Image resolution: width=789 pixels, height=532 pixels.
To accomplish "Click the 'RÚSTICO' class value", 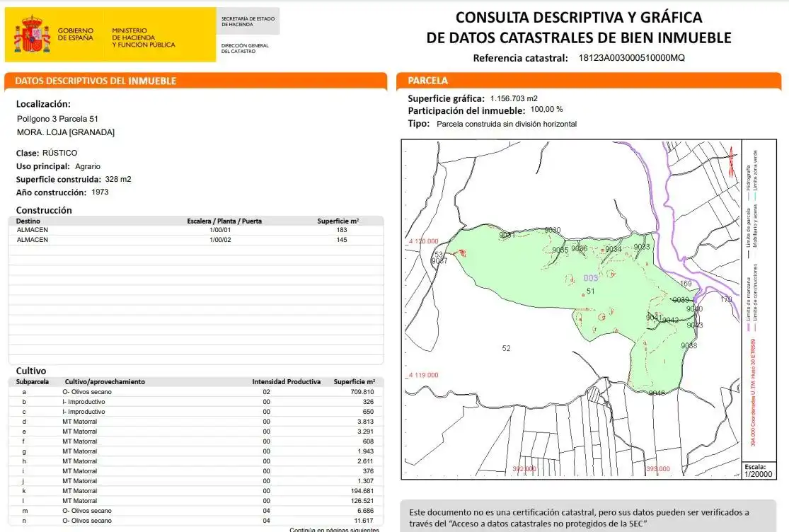I will coord(60,153).
